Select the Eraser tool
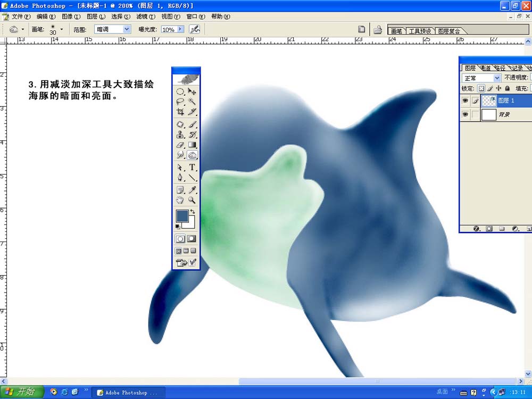This screenshot has width=532, height=399. click(x=180, y=145)
